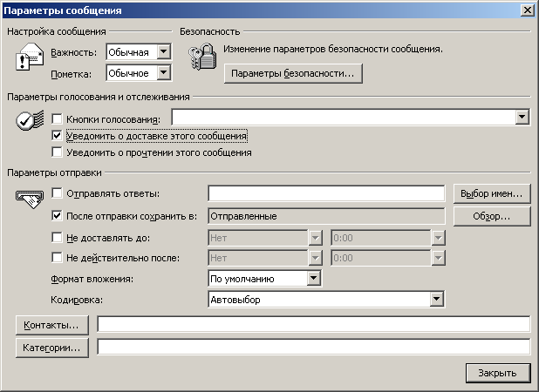
Task: Click the Параметры безопасности button
Action: click(293, 73)
